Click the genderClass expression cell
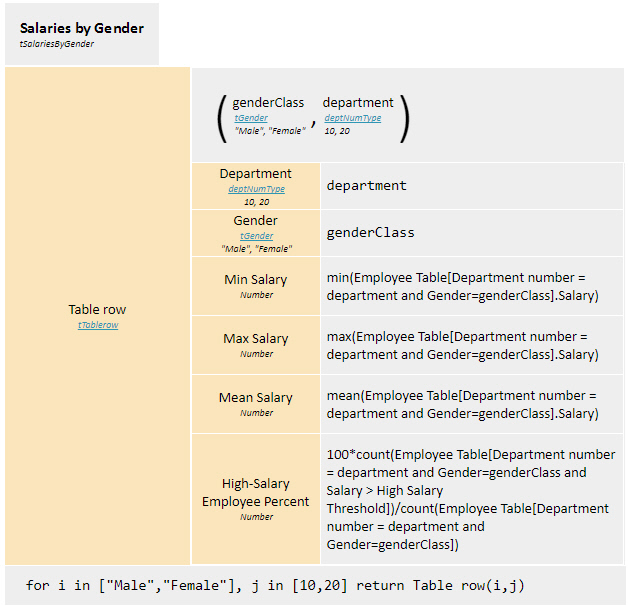The image size is (628, 606). point(370,232)
